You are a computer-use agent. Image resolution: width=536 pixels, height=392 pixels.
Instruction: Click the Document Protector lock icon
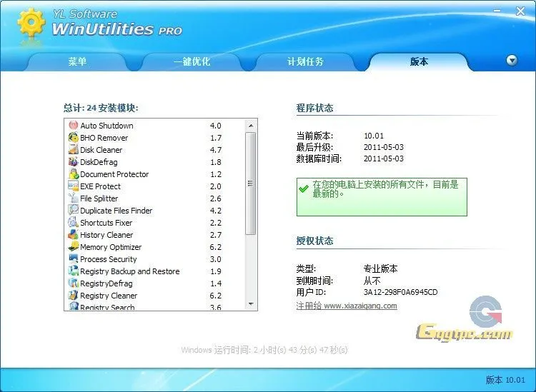point(73,174)
